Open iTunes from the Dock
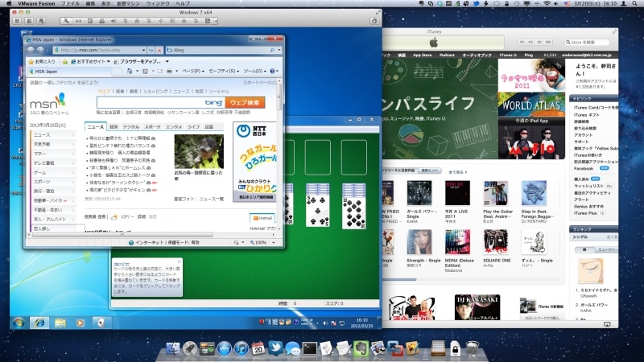The image size is (644, 362). [x=241, y=348]
